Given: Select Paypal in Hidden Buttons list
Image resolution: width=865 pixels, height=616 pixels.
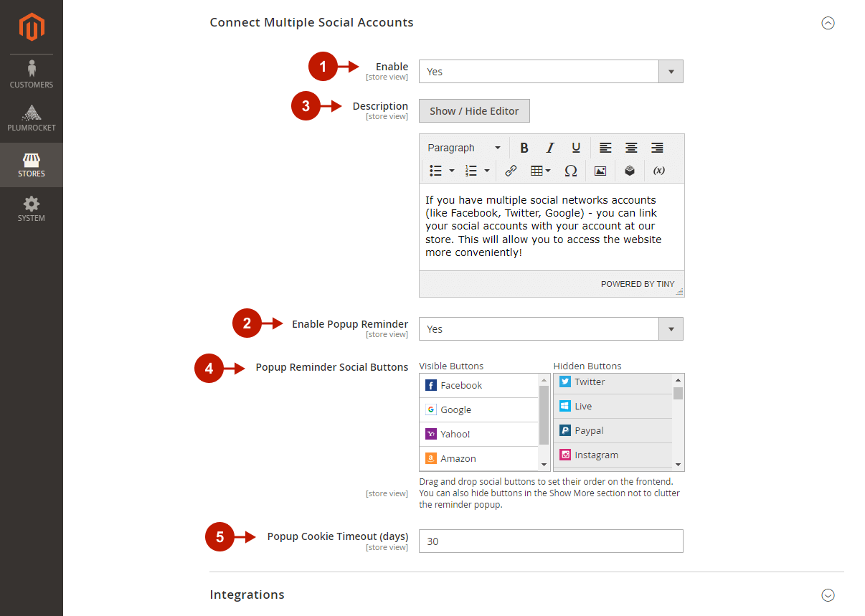Looking at the screenshot, I should coord(613,431).
